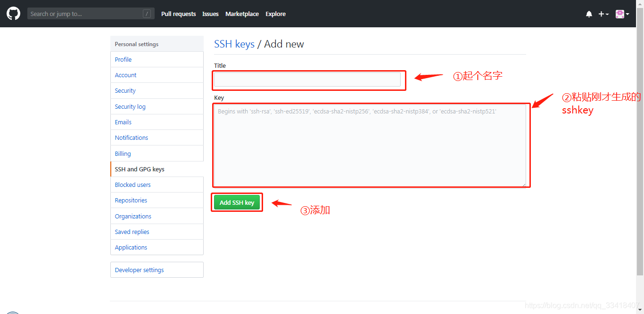Visit the Marketplace
Viewport: 644px width, 314px height.
point(242,14)
